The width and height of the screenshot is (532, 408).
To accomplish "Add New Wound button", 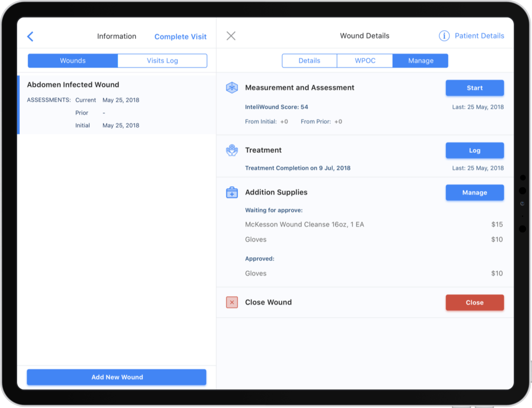I will point(117,377).
